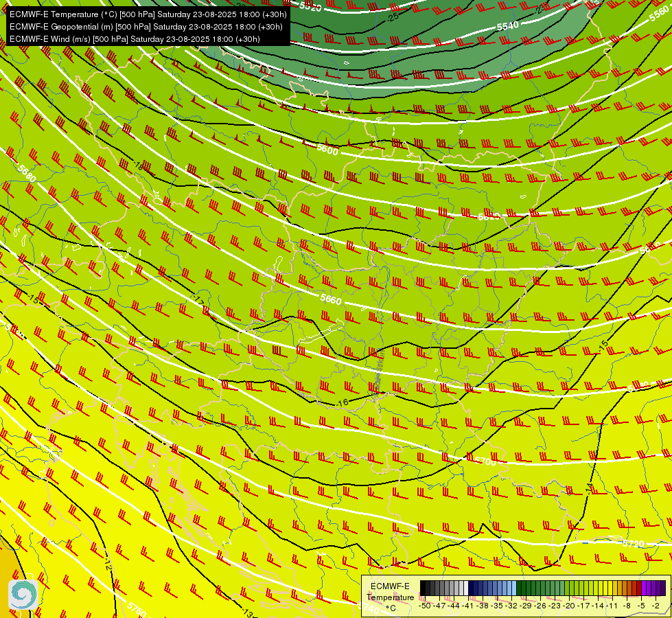
Task: Click the 5560 contour label
Action: [x=660, y=14]
